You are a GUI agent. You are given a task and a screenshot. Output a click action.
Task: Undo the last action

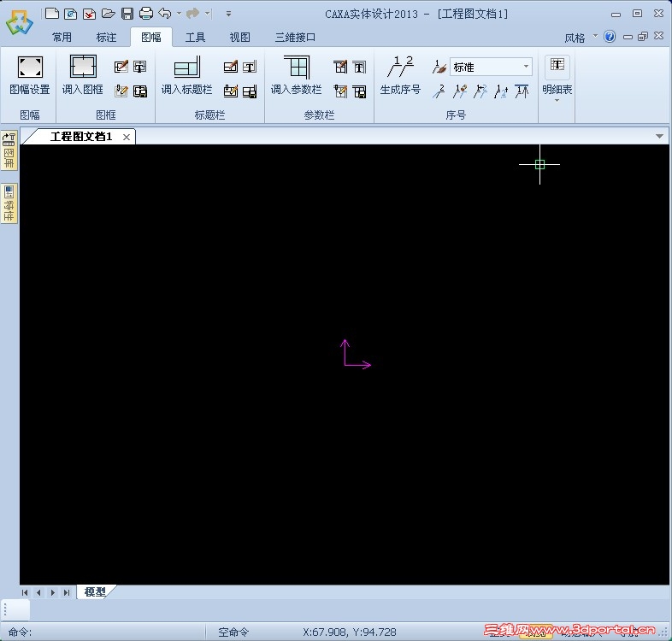(165, 14)
